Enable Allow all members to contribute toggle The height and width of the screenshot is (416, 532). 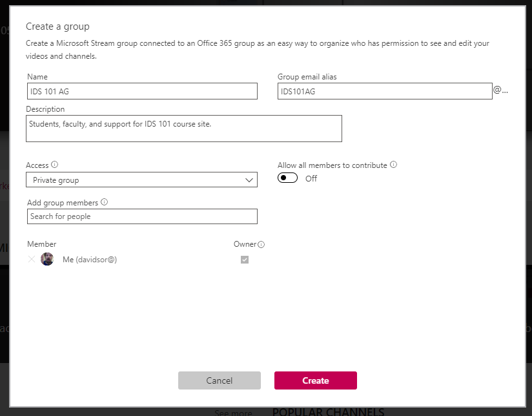click(x=287, y=178)
